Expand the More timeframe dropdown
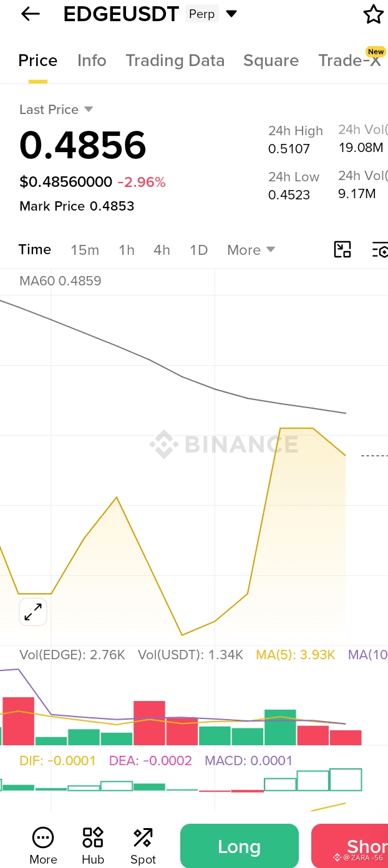Screen dimensions: 388x868 (x=251, y=250)
